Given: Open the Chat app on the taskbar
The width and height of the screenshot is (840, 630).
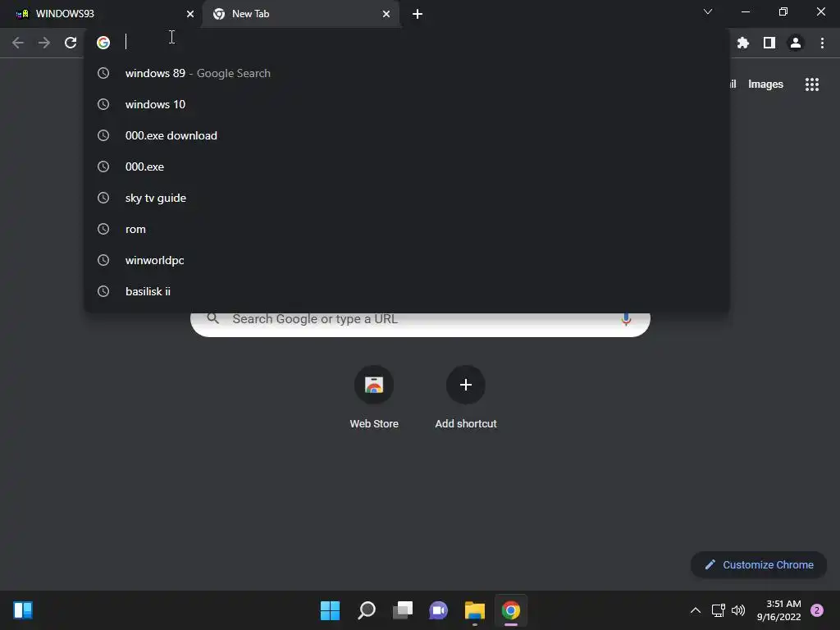Looking at the screenshot, I should click(x=438, y=610).
